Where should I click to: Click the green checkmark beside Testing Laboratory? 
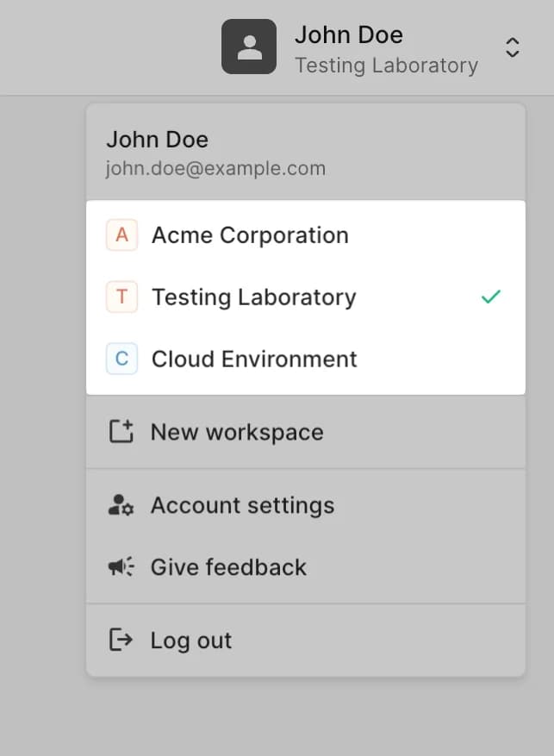(491, 297)
